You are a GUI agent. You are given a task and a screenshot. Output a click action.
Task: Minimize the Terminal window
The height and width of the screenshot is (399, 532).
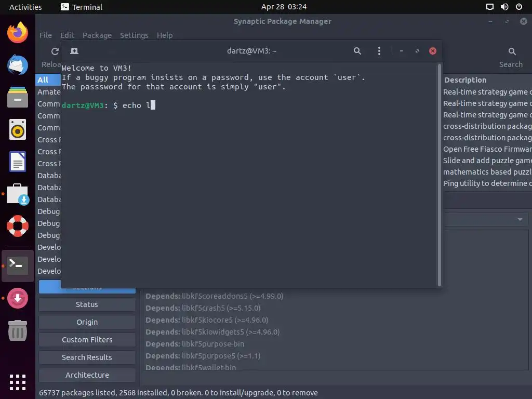click(402, 51)
